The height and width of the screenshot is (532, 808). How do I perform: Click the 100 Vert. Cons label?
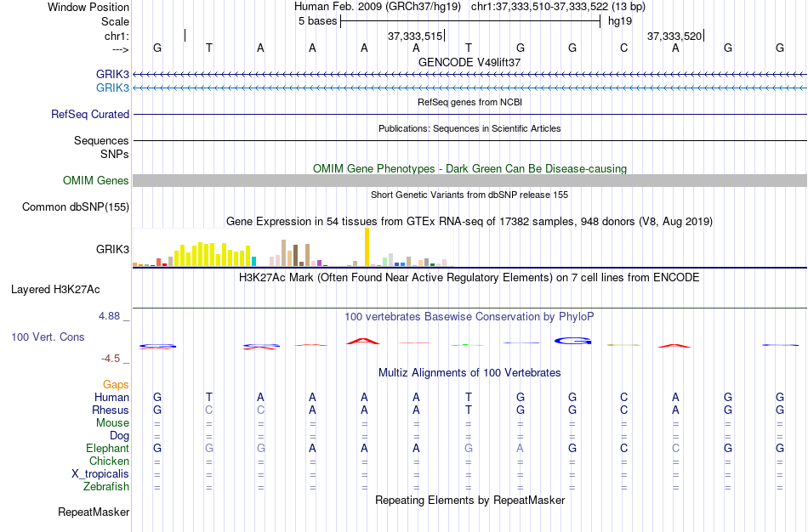48,337
